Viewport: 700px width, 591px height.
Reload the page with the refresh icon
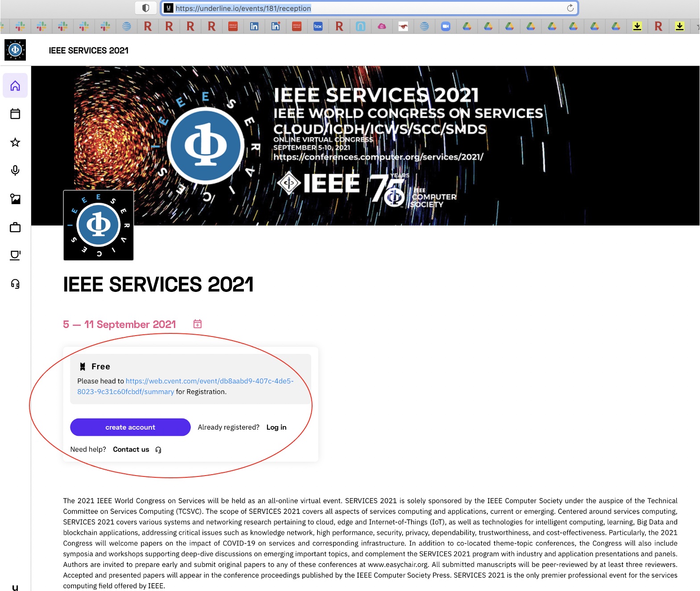tap(570, 8)
